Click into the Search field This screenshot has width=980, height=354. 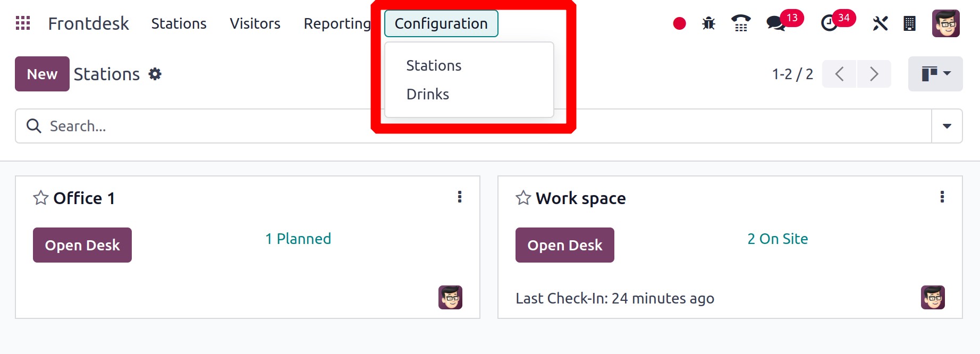pyautogui.click(x=473, y=126)
